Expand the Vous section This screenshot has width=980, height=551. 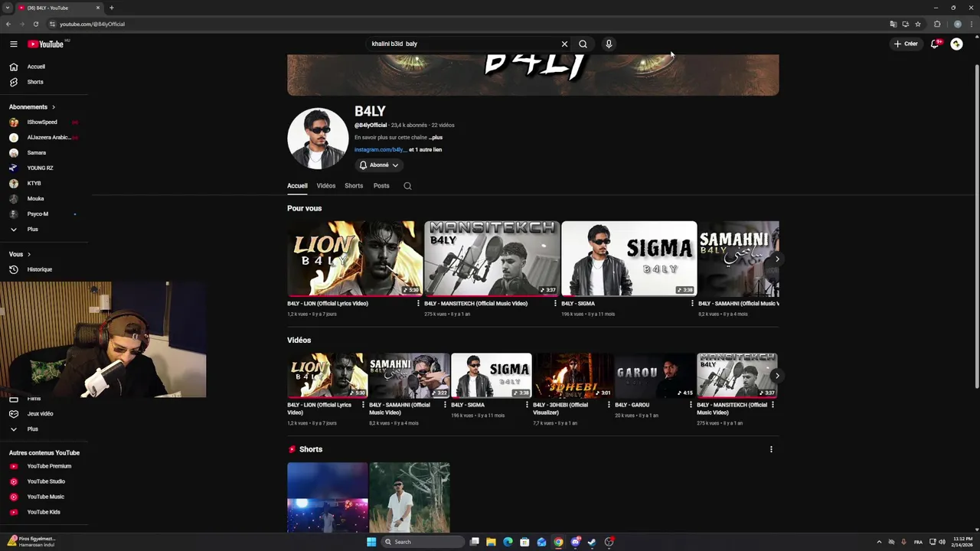(x=20, y=254)
